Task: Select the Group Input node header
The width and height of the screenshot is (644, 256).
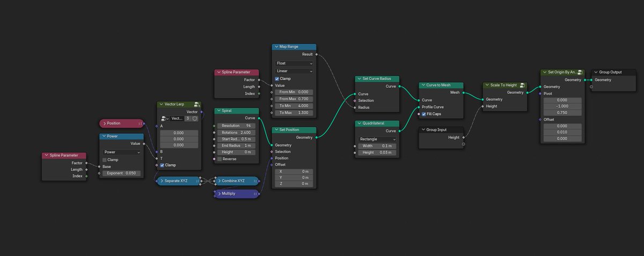Action: [441, 130]
